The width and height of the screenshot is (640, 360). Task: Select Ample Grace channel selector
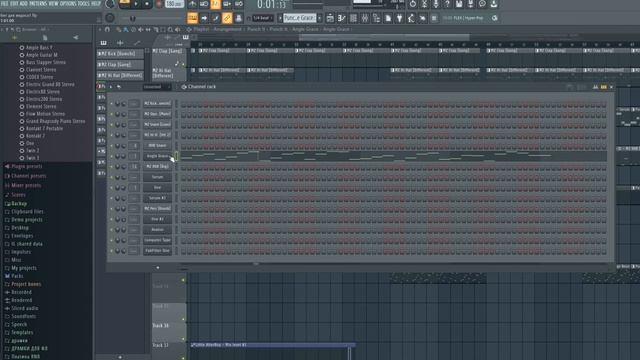click(176, 156)
